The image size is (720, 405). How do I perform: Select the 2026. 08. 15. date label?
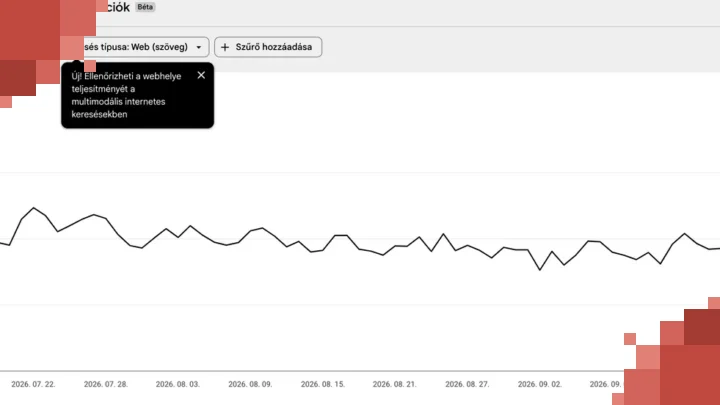tap(323, 384)
